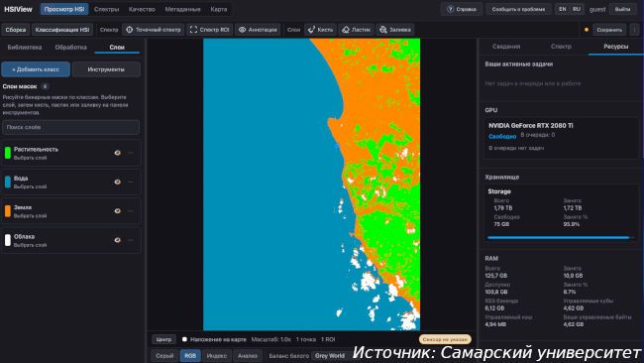Toggle visibility of the Облака layer
This screenshot has height=363, width=644.
tap(118, 240)
